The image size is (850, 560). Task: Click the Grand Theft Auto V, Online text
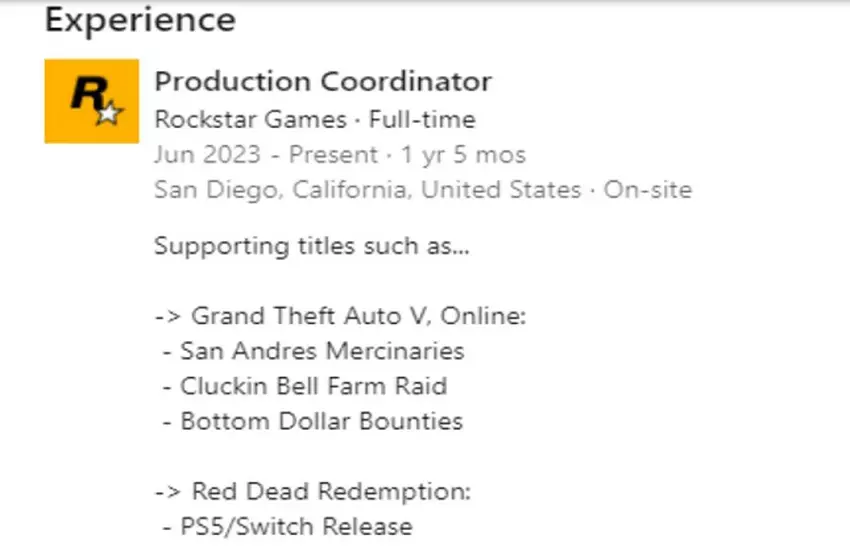359,316
